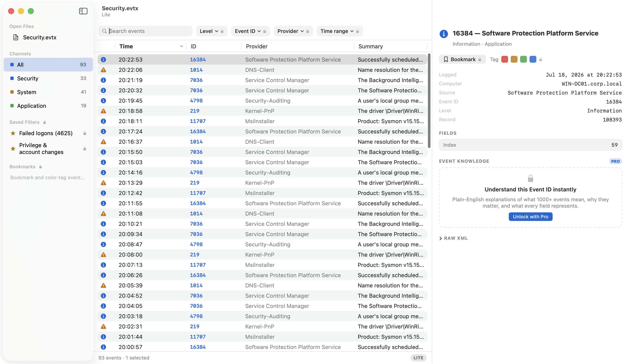Open Security.evtx in Open Files

[48, 37]
